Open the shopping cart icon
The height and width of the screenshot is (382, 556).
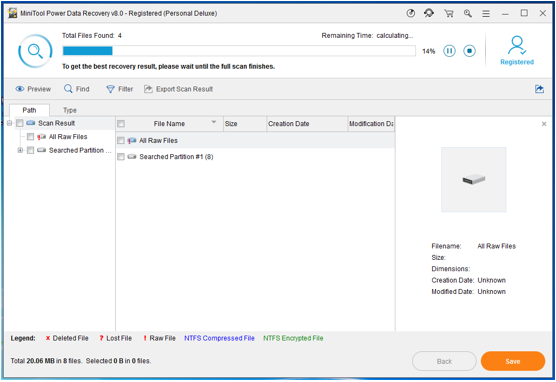click(x=449, y=13)
